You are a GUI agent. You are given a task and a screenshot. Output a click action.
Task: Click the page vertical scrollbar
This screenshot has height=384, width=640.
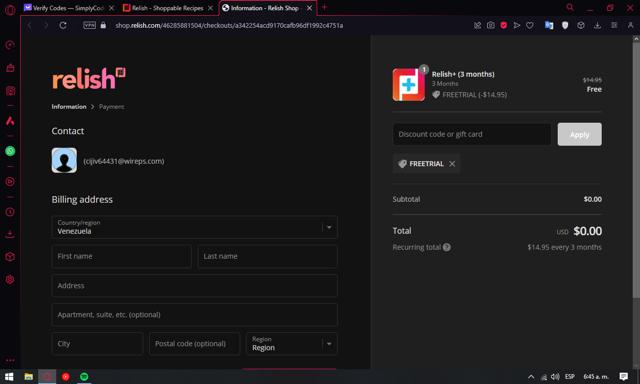coord(636,170)
